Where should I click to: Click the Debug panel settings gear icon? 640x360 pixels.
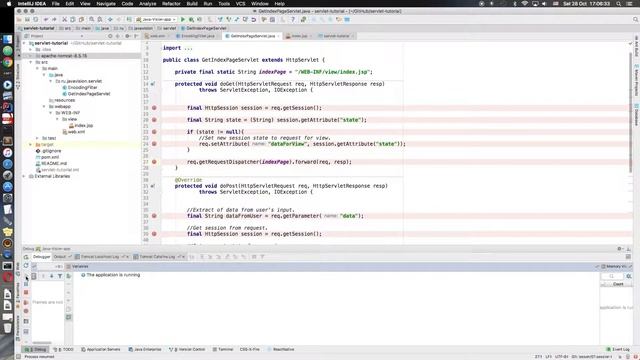pyautogui.click(x=619, y=249)
